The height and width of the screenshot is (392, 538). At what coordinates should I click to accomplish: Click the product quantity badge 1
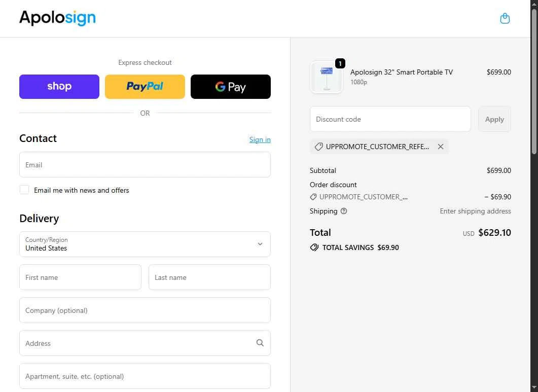[340, 63]
